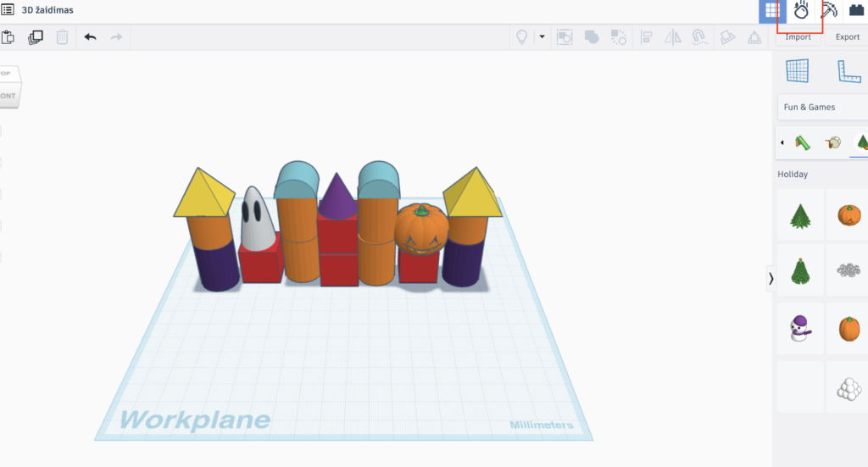Image resolution: width=868 pixels, height=467 pixels.
Task: Click the Duplicate and repeat icon
Action: [x=36, y=37]
